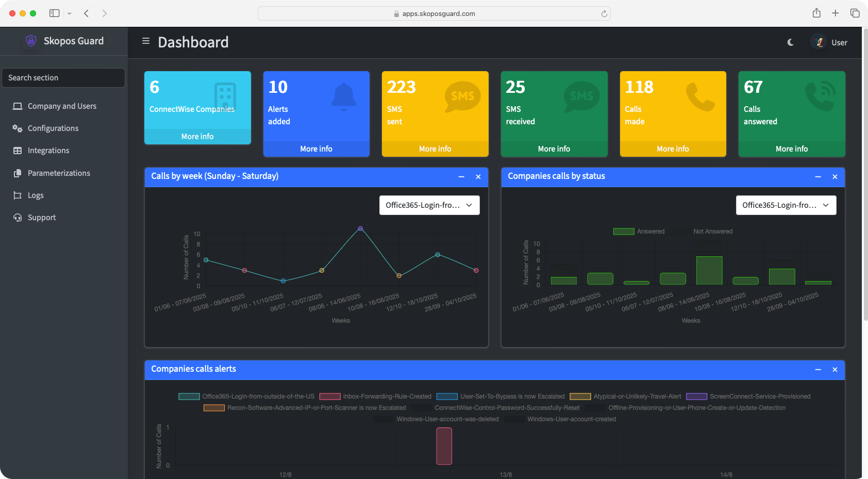
Task: Toggle the Inbox-Forwarding-Rule-Created legend item
Action: point(330,397)
